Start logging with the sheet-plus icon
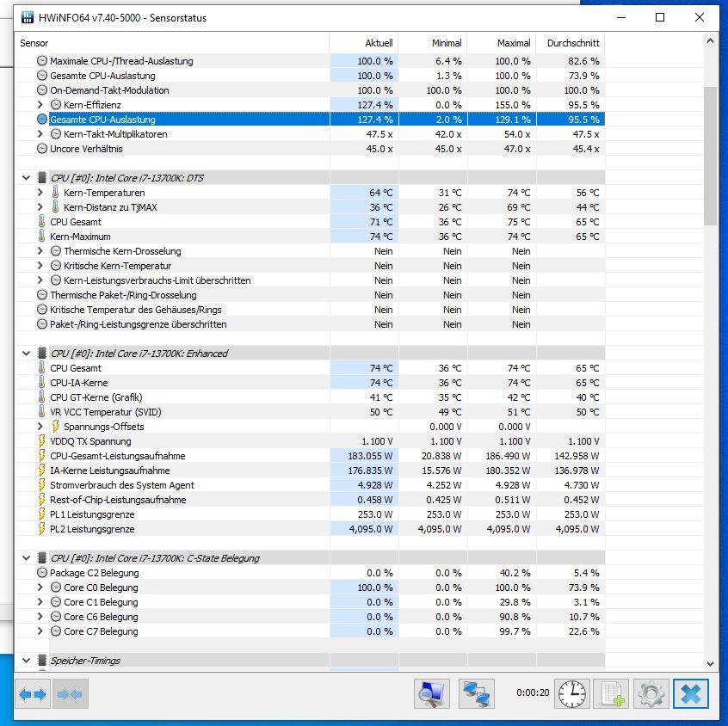This screenshot has width=728, height=726. [612, 693]
